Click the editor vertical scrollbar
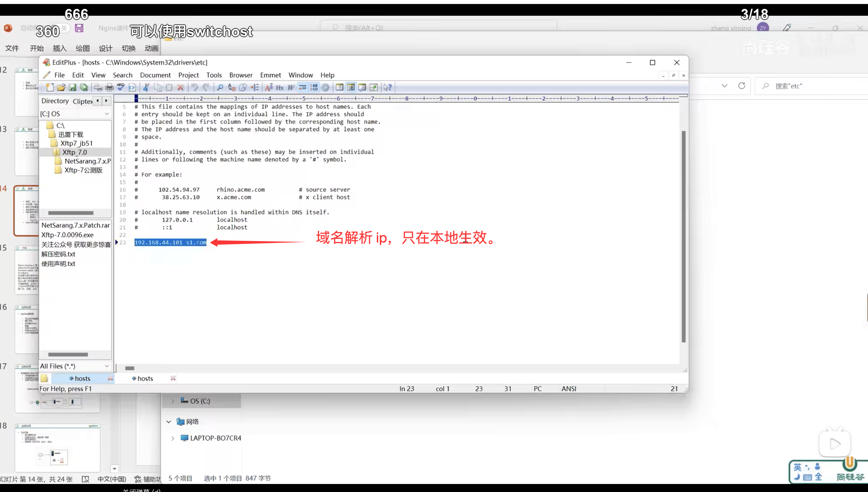 [x=684, y=237]
